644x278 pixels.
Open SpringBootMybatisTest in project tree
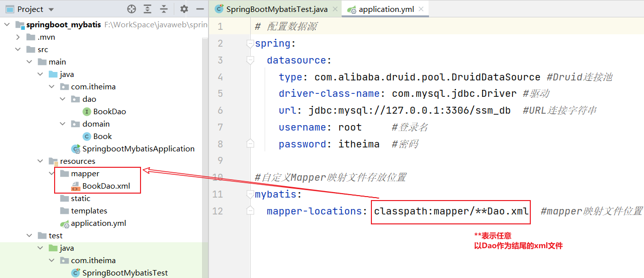[125, 273]
